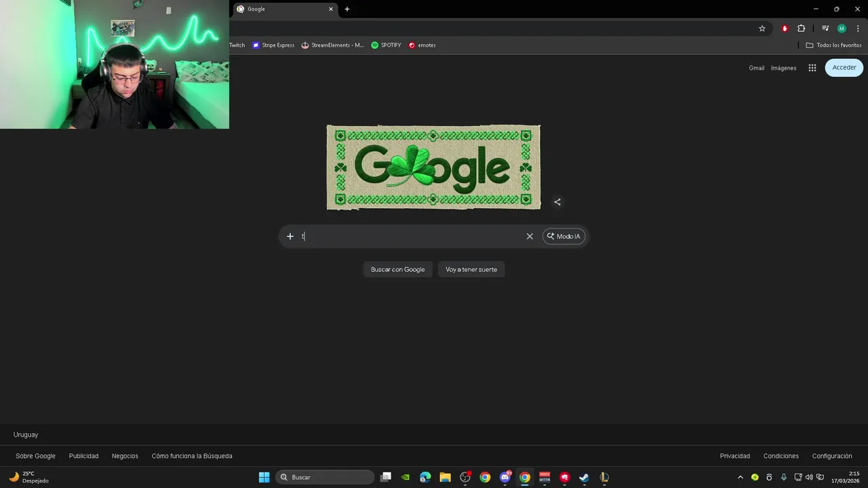Viewport: 868px width, 488px height.
Task: Open the Windows Start menu
Action: [x=264, y=477]
